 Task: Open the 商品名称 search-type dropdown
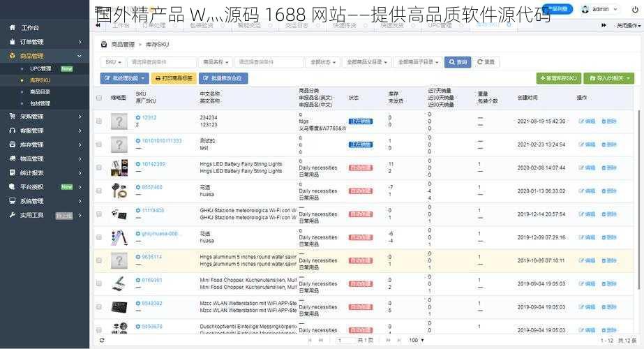point(215,62)
